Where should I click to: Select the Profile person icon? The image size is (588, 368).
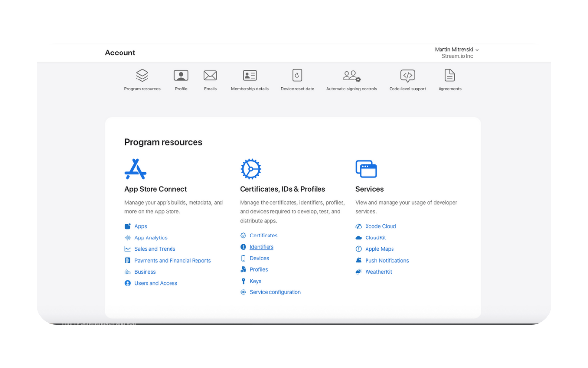point(181,75)
